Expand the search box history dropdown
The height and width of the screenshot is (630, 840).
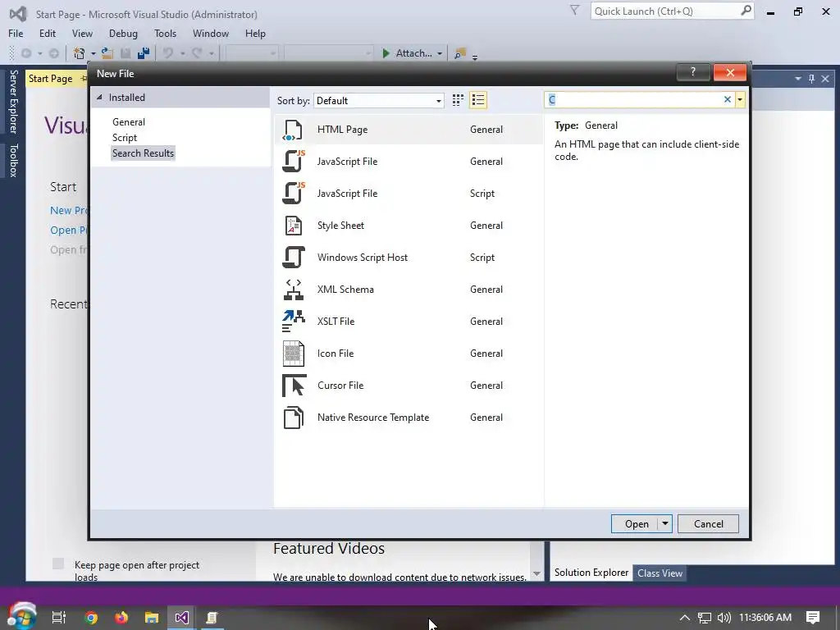tap(740, 99)
